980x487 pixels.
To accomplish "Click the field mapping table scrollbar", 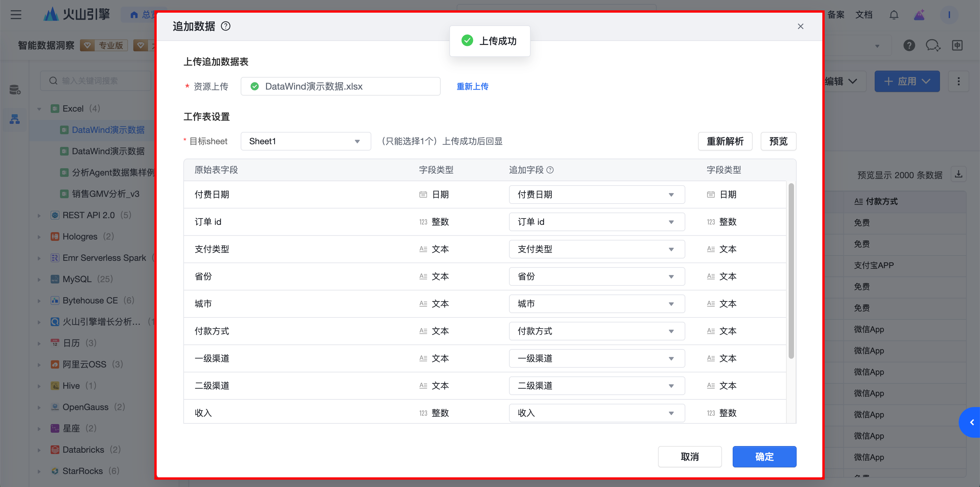I will pyautogui.click(x=791, y=271).
